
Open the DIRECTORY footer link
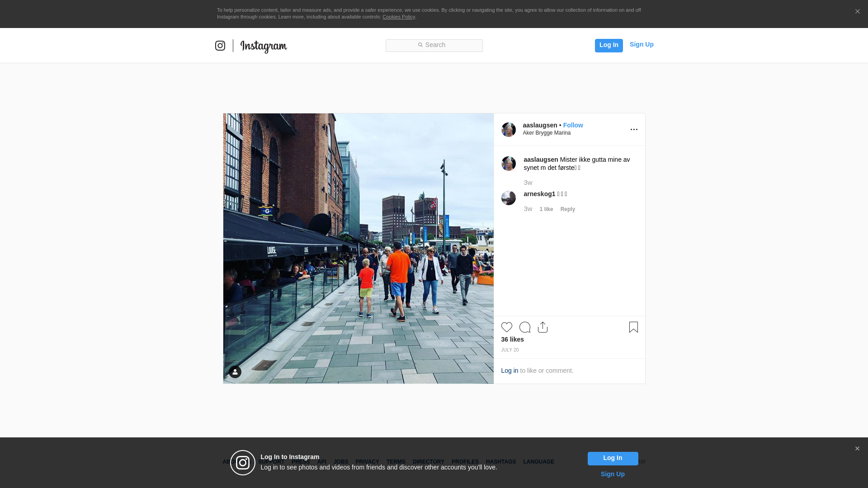[x=429, y=462]
